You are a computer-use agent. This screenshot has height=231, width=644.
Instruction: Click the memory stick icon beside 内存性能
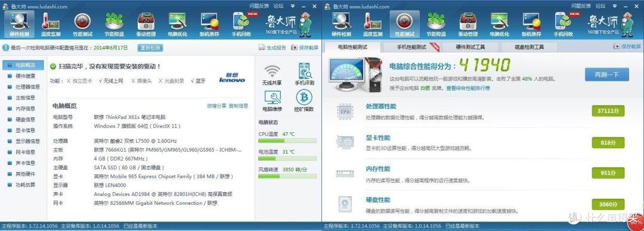[x=345, y=173]
